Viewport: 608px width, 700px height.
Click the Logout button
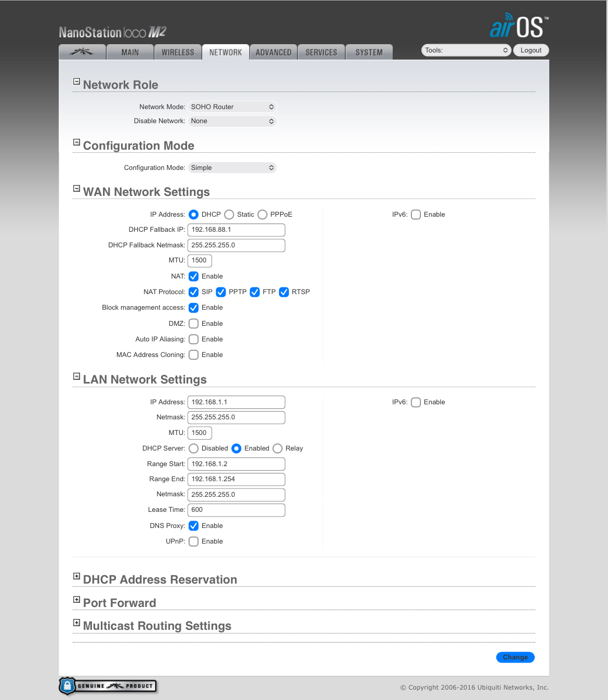531,50
